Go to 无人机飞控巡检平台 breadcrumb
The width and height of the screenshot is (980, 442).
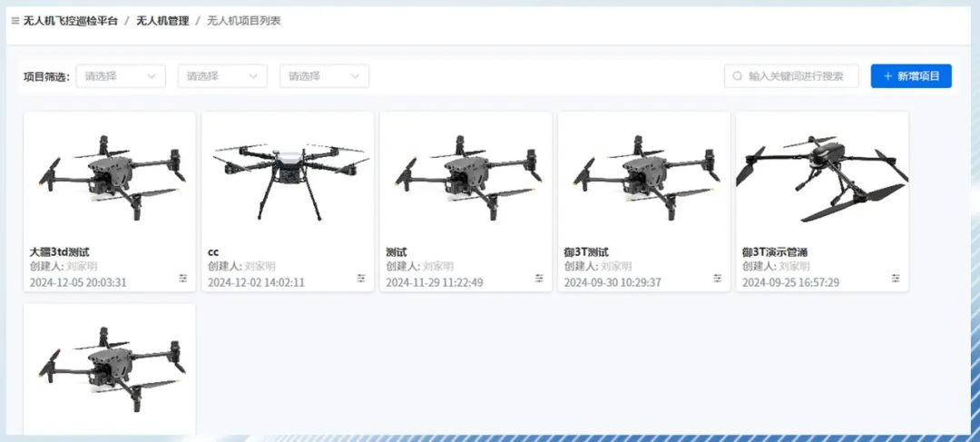click(x=70, y=21)
